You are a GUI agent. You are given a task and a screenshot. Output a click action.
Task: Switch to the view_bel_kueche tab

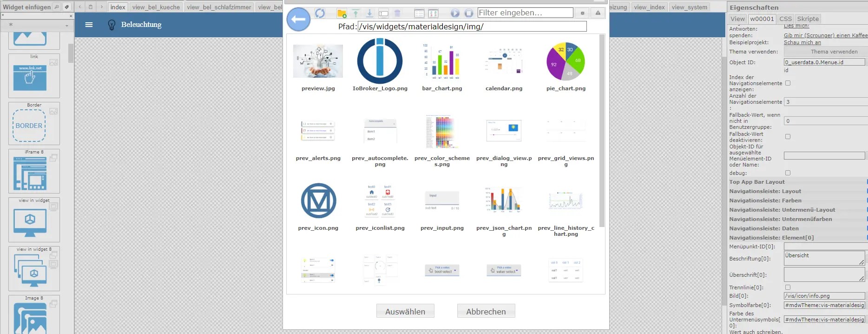156,7
